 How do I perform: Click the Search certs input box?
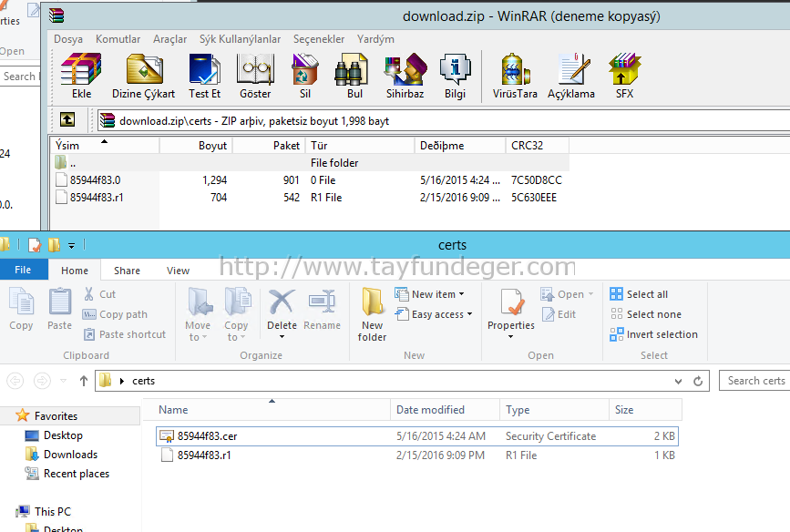click(754, 381)
